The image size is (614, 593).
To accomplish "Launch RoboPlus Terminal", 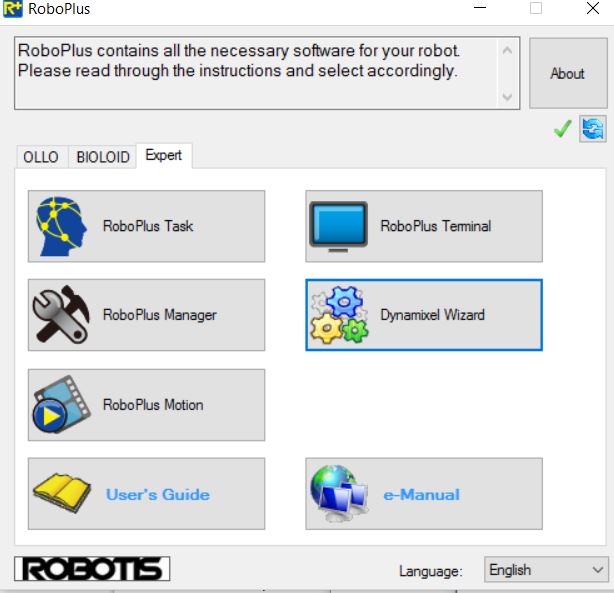I will [x=424, y=226].
